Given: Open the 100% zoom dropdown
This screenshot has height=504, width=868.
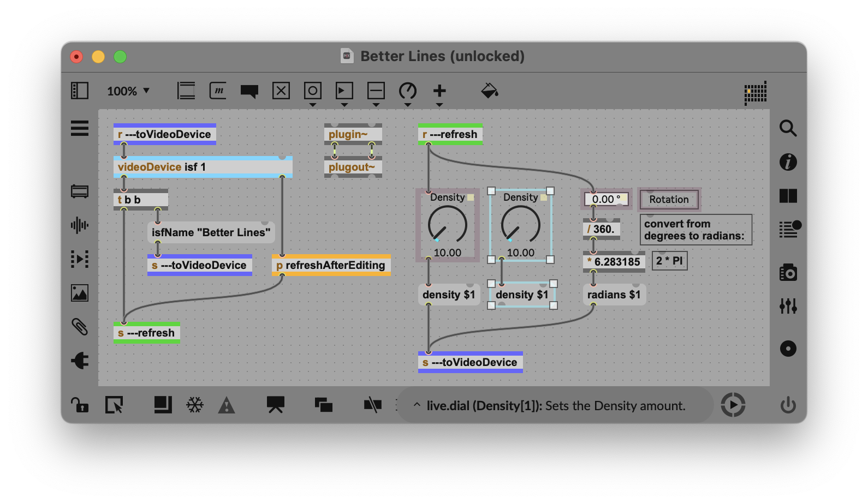Looking at the screenshot, I should [x=128, y=91].
